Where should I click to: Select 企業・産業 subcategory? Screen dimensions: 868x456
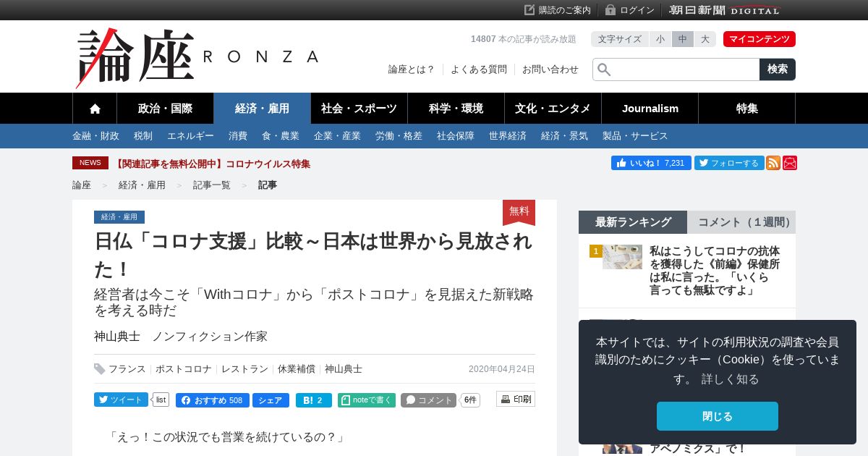[337, 136]
